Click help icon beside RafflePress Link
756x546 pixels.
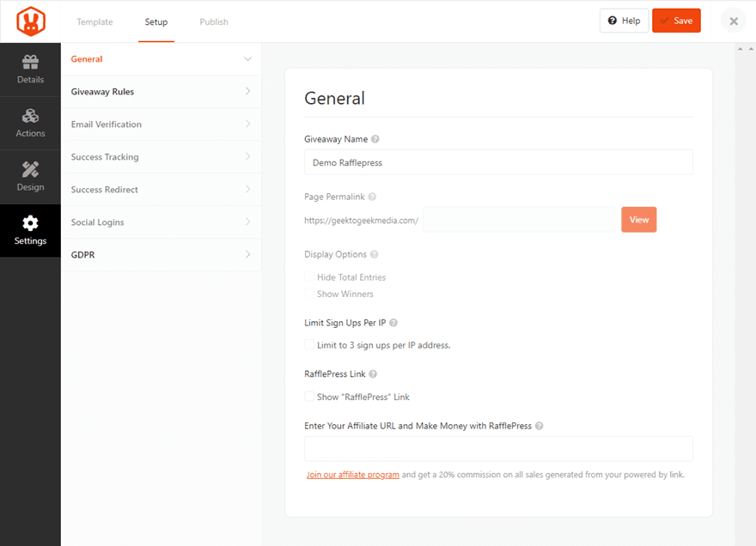pos(374,374)
